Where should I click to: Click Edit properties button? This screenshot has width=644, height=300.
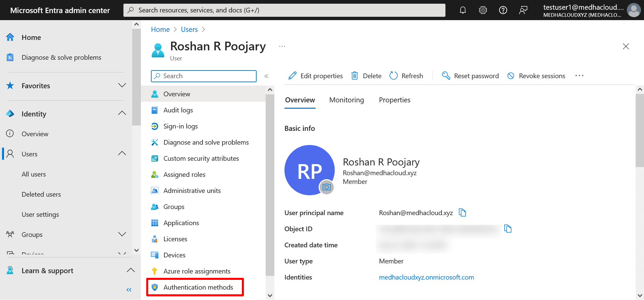point(316,76)
